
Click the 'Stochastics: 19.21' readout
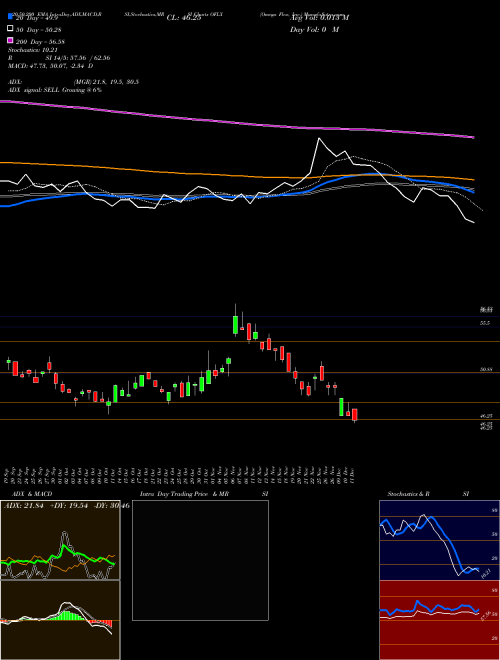32,50
